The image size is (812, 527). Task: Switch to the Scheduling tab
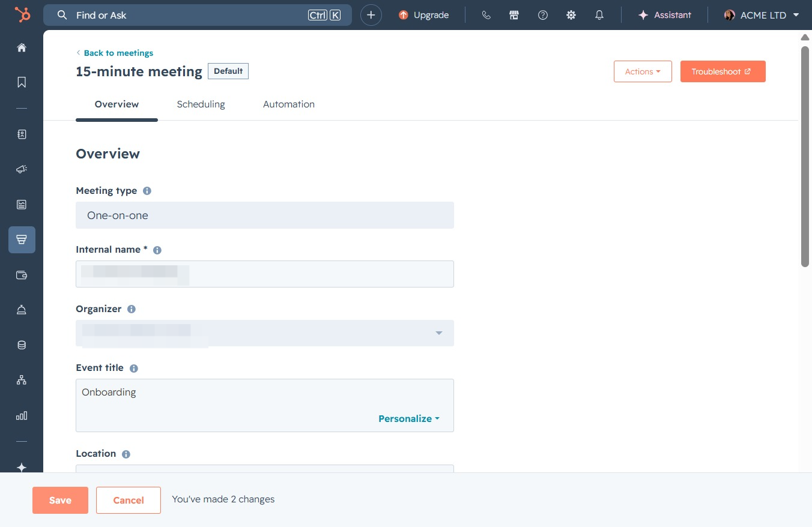point(201,104)
